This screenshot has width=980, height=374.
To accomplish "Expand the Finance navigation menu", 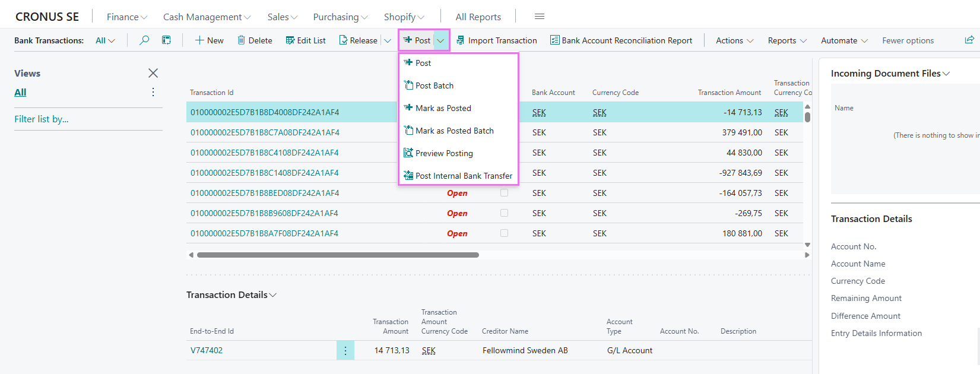I will 127,17.
